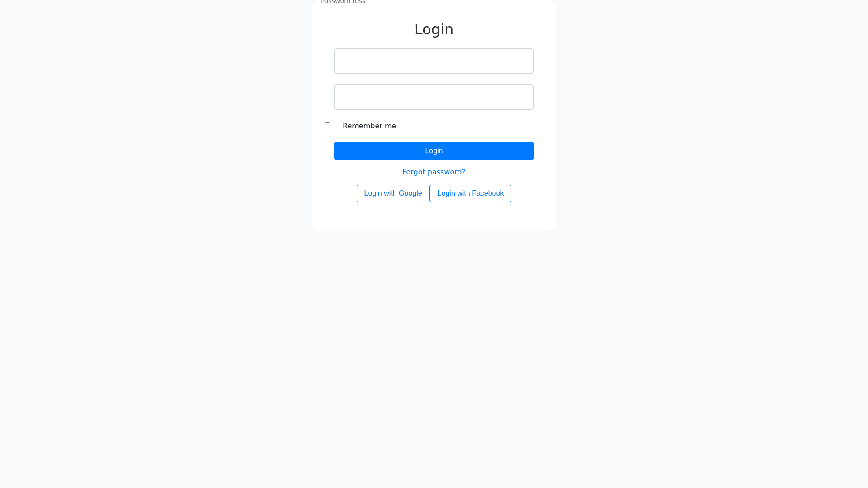Choose Login with Google
Viewport: 868px width, 488px height.
(x=393, y=193)
